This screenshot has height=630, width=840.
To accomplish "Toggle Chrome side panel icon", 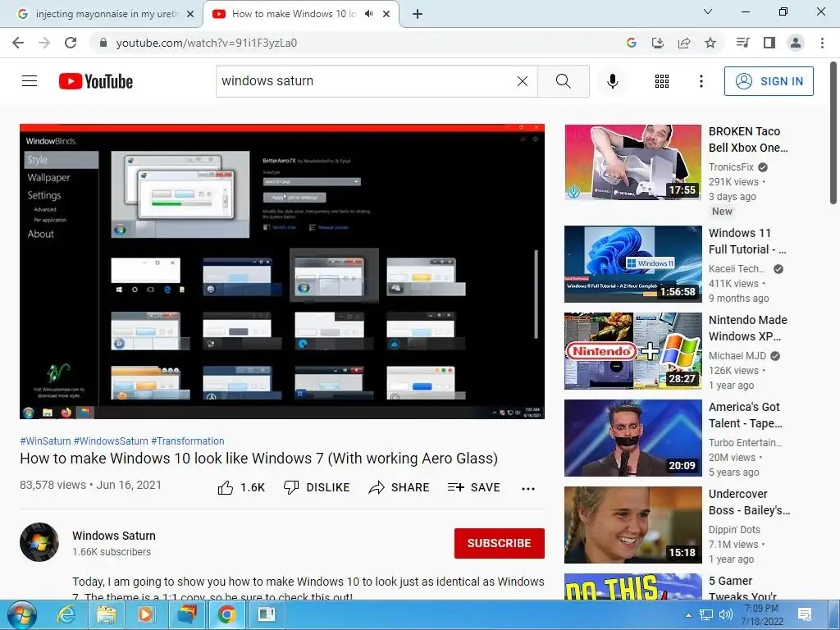I will point(769,43).
